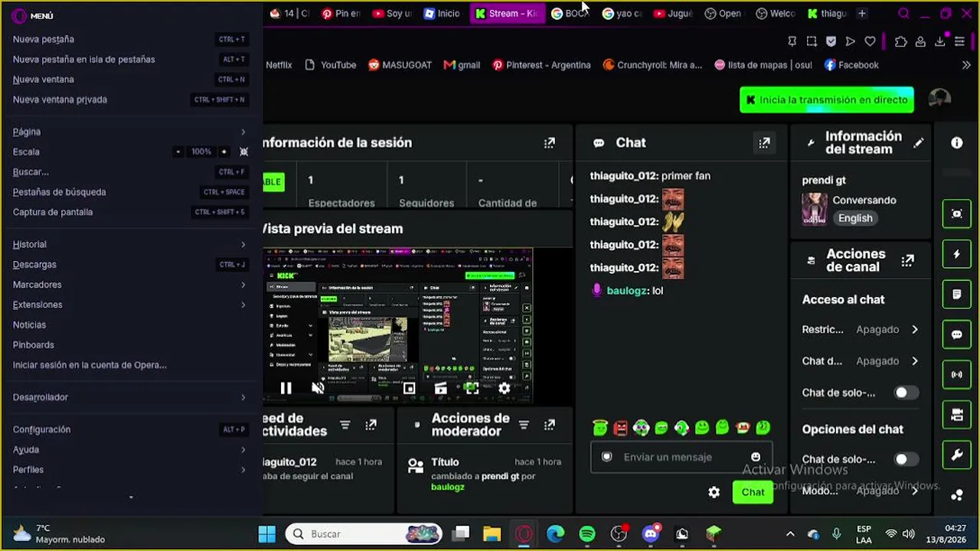The height and width of the screenshot is (551, 980).
Task: Open Descargas from the Opera menu
Action: (x=130, y=265)
